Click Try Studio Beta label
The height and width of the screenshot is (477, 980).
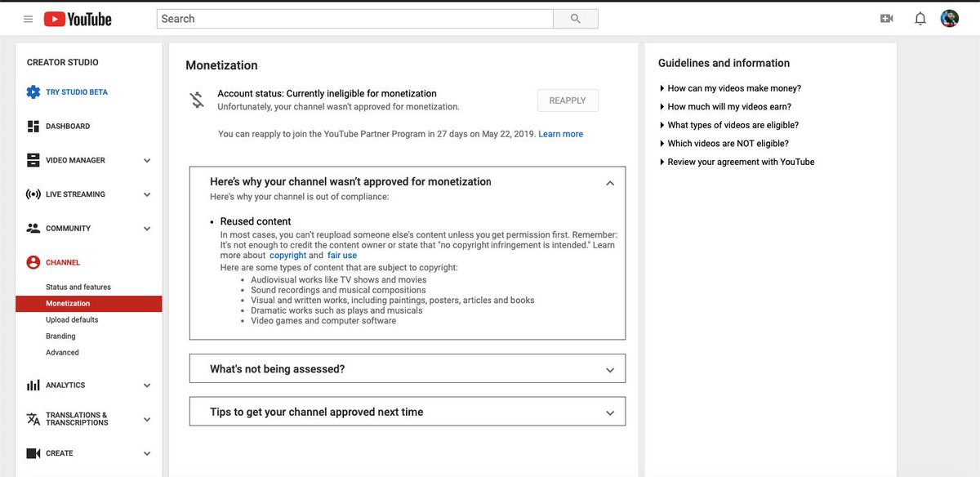pos(77,92)
